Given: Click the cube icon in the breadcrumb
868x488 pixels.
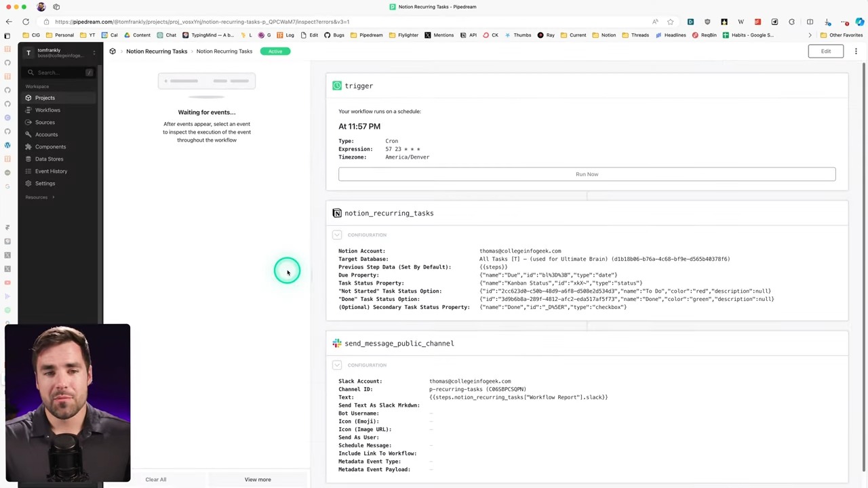Looking at the screenshot, I should pyautogui.click(x=113, y=52).
